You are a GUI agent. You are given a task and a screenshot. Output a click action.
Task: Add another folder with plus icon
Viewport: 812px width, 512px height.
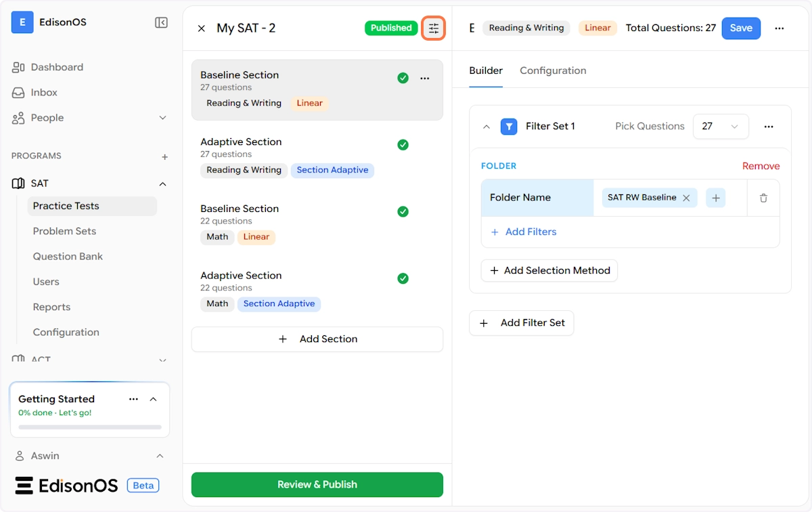tap(715, 198)
